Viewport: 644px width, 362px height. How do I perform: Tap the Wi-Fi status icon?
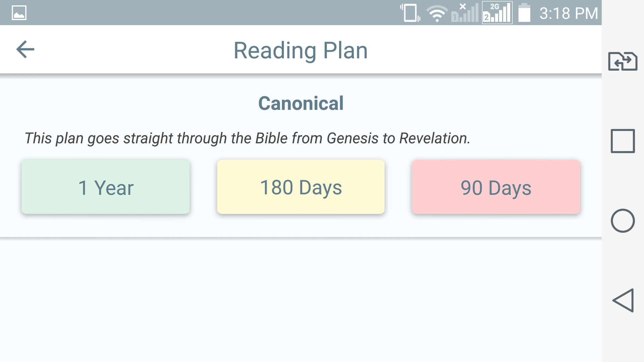coord(436,13)
